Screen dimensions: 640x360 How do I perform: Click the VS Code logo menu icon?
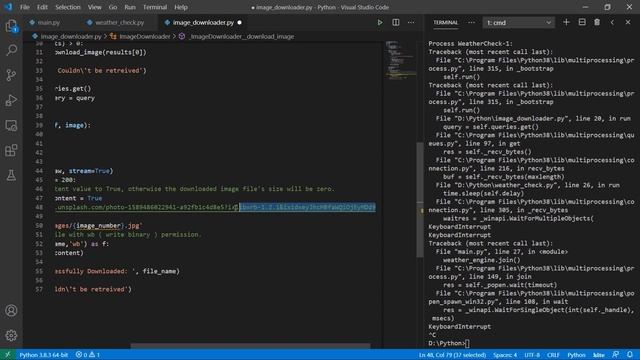point(8,7)
